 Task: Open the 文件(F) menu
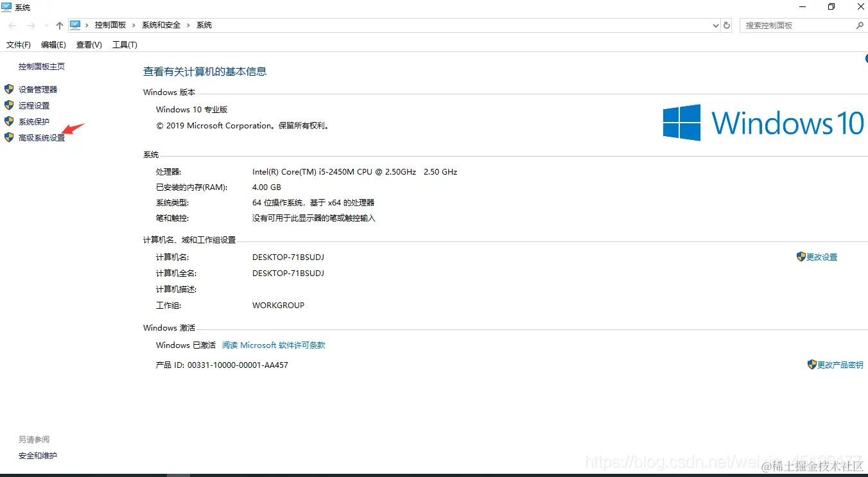[x=19, y=45]
